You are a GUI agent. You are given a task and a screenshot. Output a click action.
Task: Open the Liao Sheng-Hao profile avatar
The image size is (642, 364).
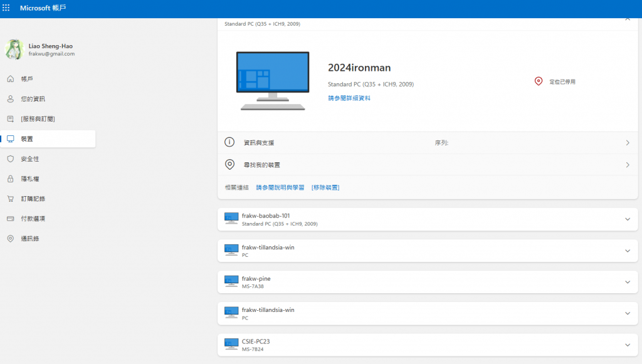point(14,49)
